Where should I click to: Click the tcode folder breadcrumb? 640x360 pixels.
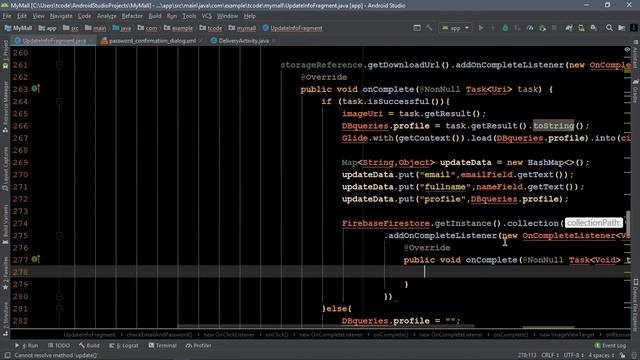[x=211, y=28]
